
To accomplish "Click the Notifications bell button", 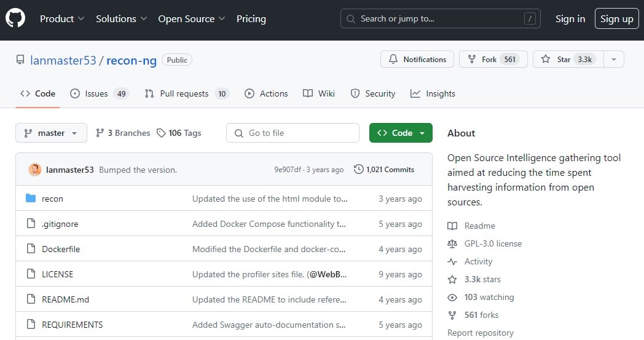I will [x=417, y=59].
